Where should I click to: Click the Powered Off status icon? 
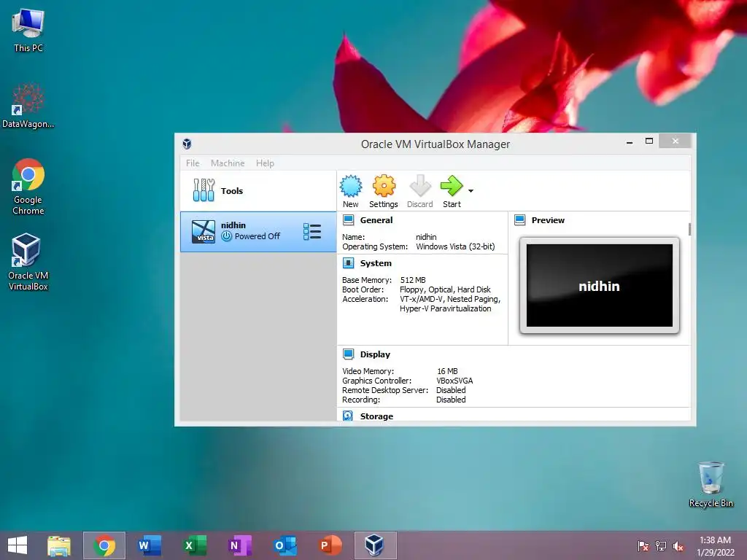(226, 236)
